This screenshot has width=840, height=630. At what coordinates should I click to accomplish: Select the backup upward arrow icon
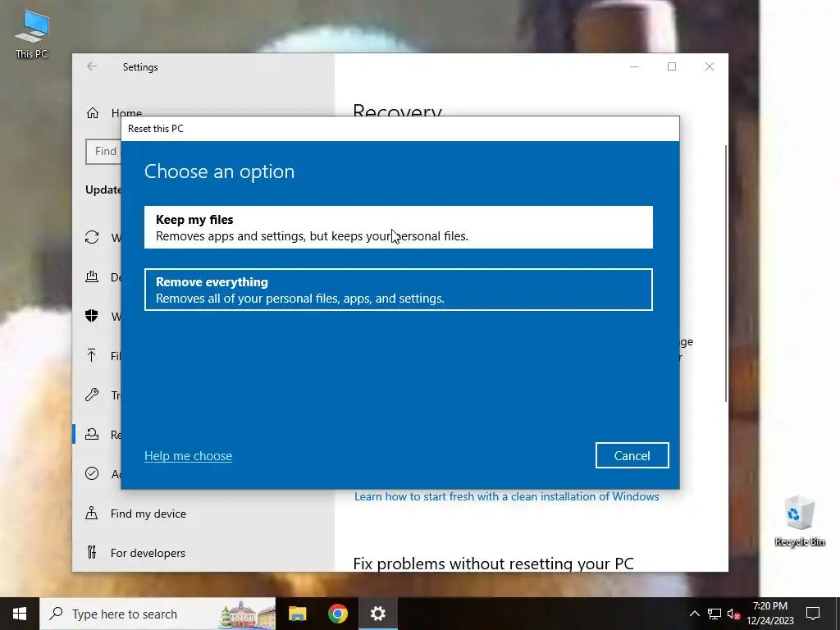pyautogui.click(x=92, y=355)
